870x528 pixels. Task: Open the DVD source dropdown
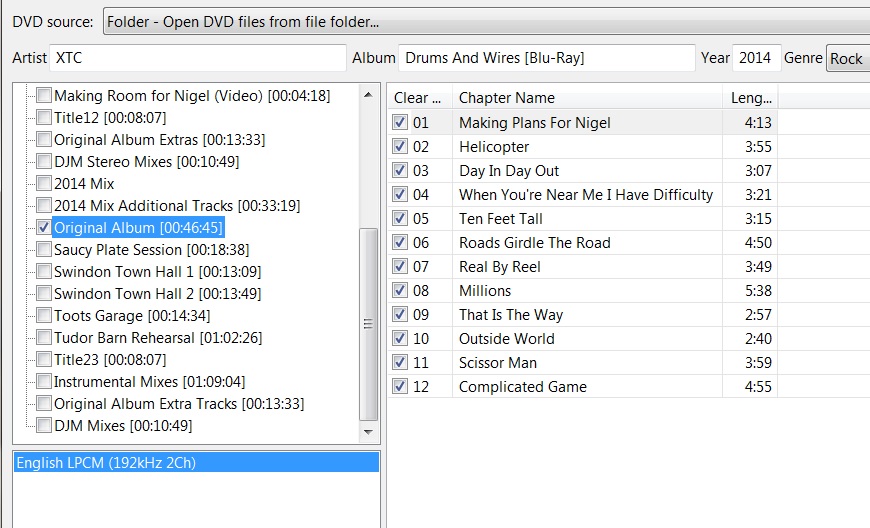487,22
